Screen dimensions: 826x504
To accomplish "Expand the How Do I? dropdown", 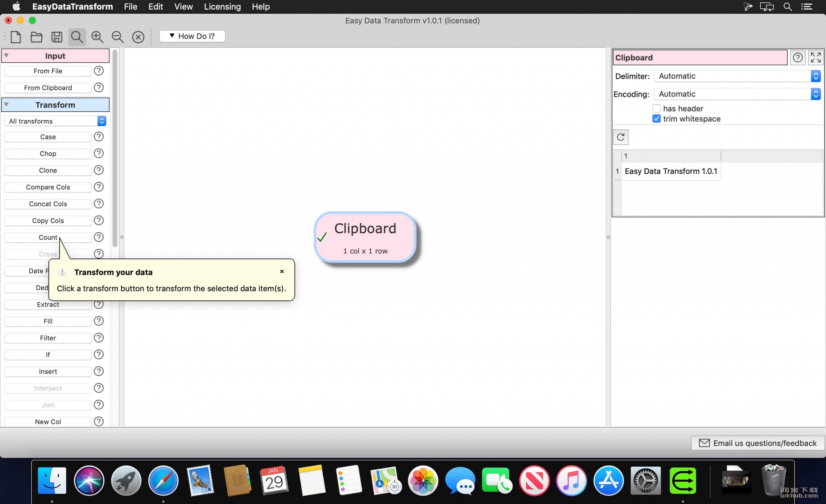I will (192, 36).
